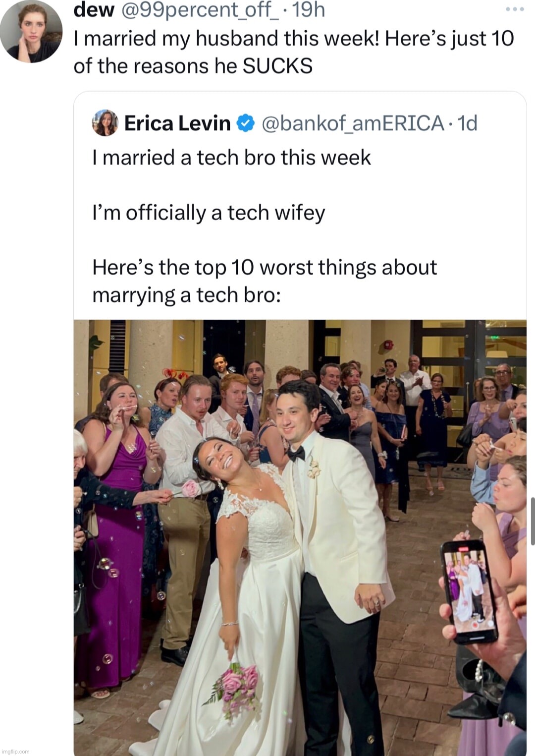This screenshot has width=535, height=756.
Task: Click the "I'm officially a tech wifey" line
Action: 209,213
